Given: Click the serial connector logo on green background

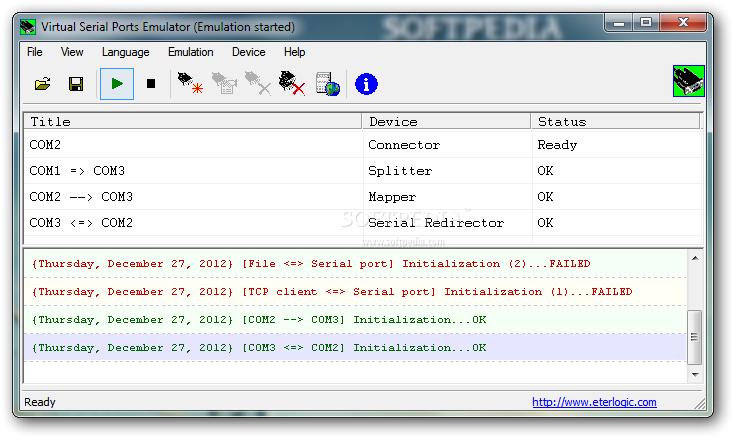Looking at the screenshot, I should pyautogui.click(x=689, y=81).
